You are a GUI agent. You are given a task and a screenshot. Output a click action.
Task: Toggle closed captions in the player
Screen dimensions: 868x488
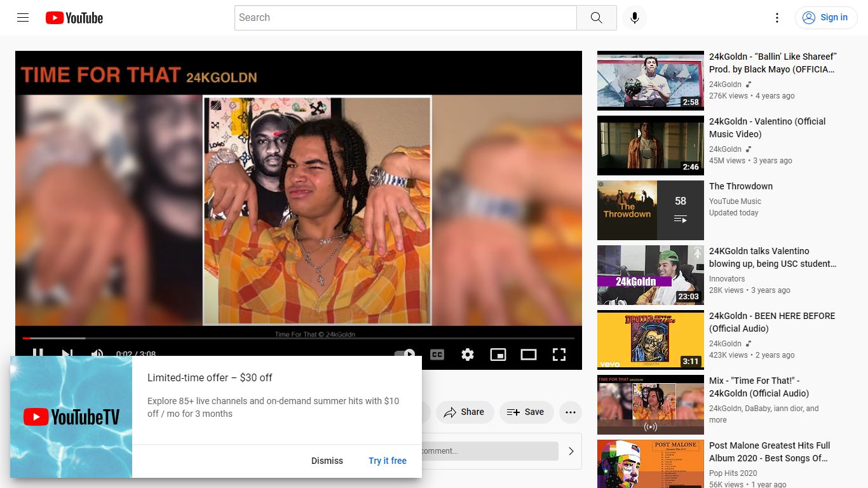(x=437, y=355)
